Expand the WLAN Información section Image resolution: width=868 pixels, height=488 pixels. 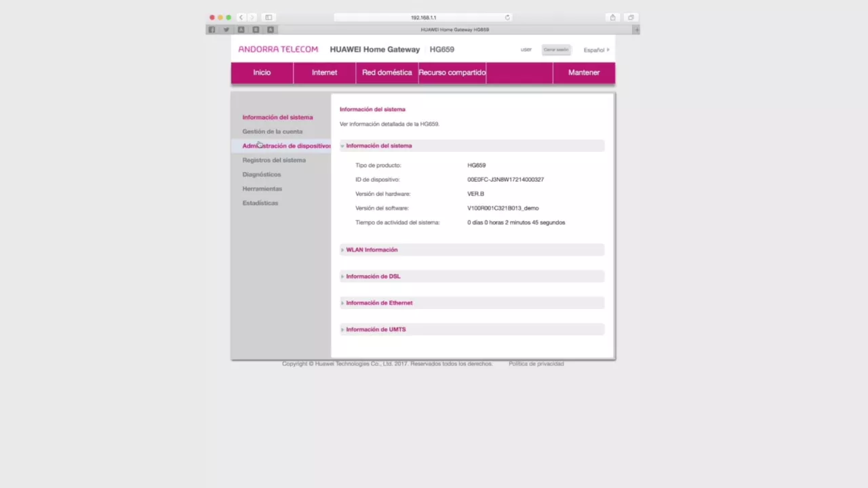[472, 249]
